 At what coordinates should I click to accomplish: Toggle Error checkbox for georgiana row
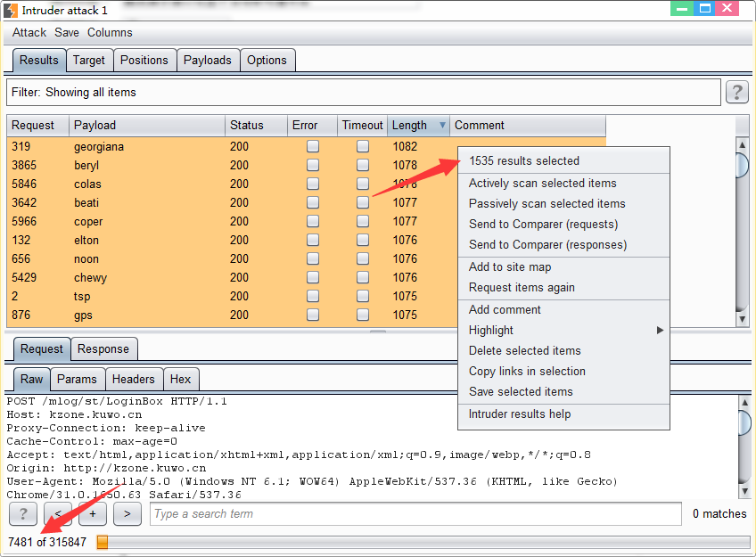[x=313, y=146]
